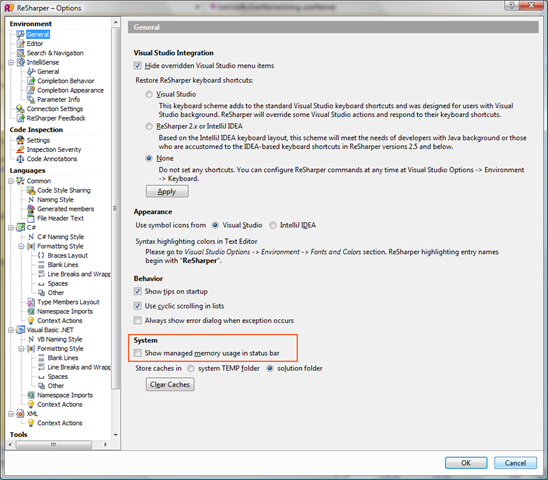548x480 pixels.
Task: Click the tree's vertical scrollbar thumb
Action: pos(115,208)
